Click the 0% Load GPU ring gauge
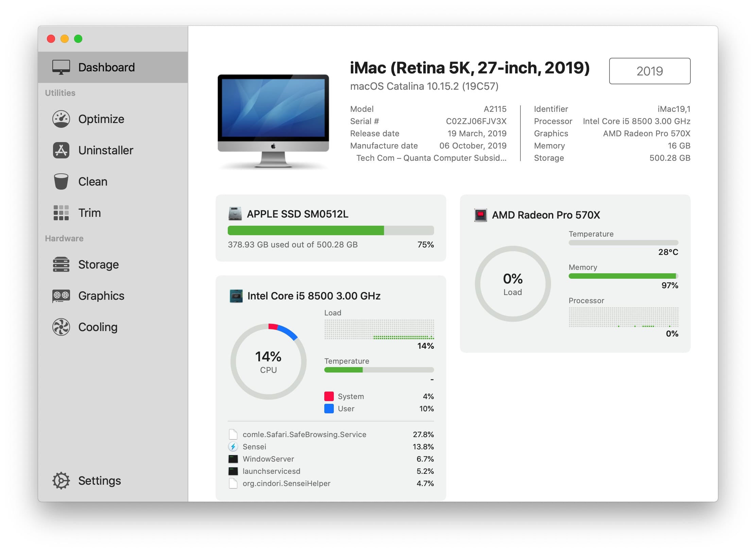The image size is (756, 552). pos(513,284)
